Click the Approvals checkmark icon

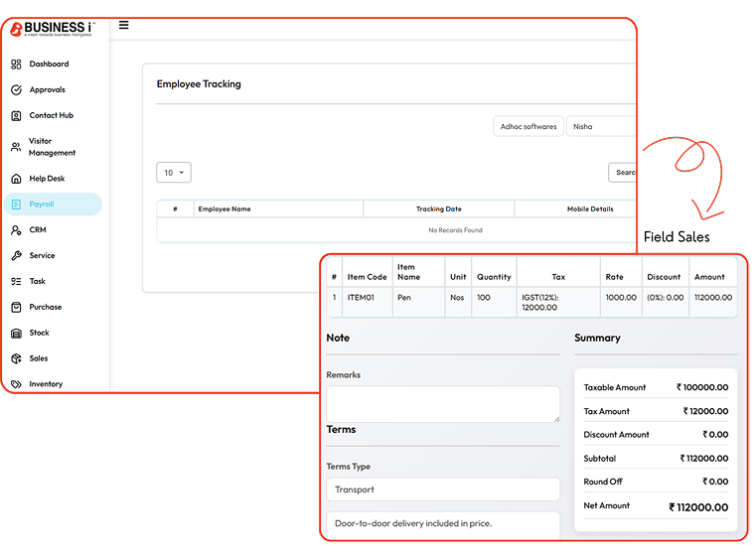click(x=16, y=90)
